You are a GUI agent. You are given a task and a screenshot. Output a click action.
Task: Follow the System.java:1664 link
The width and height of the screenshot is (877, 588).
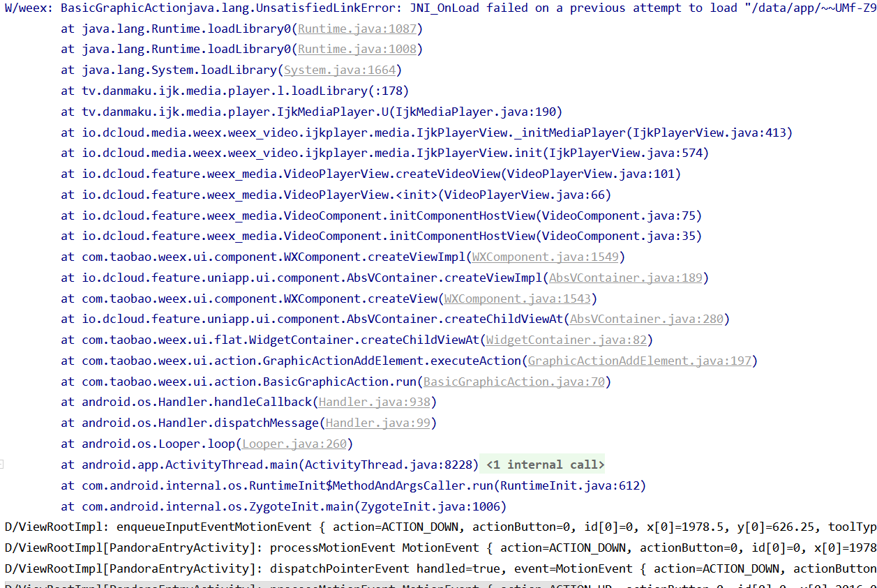pyautogui.click(x=339, y=70)
